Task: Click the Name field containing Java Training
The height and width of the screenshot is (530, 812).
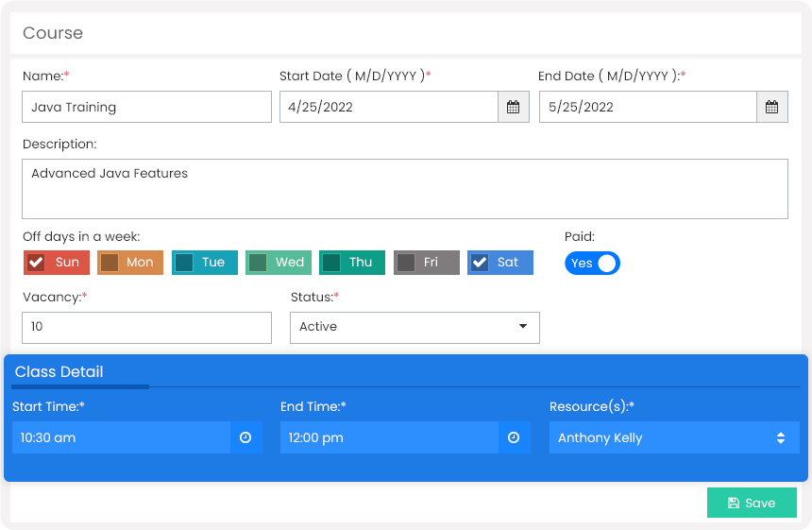Action: pyautogui.click(x=146, y=108)
